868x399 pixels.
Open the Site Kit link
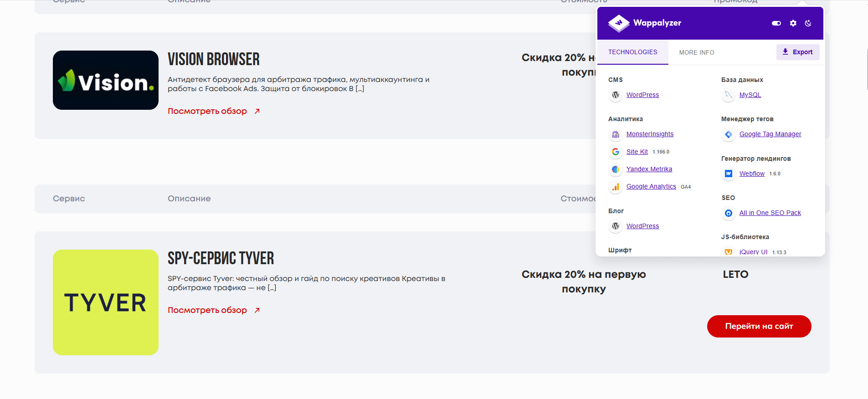[637, 152]
